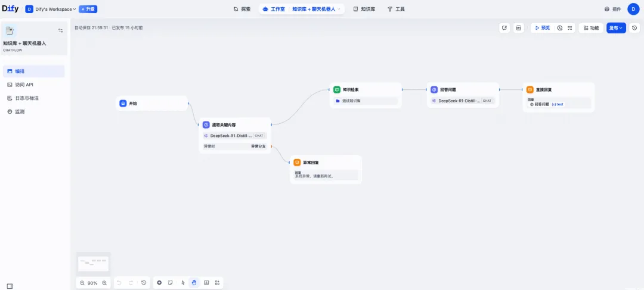Zoom in the workflow canvas
This screenshot has width=644, height=290.
104,283
